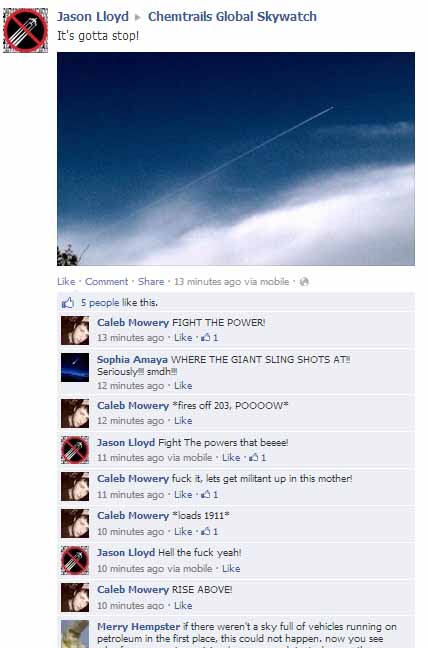Viewport: 428px width, 648px height.
Task: Like Sophia Amaya's sling shots comment
Action: click(183, 386)
